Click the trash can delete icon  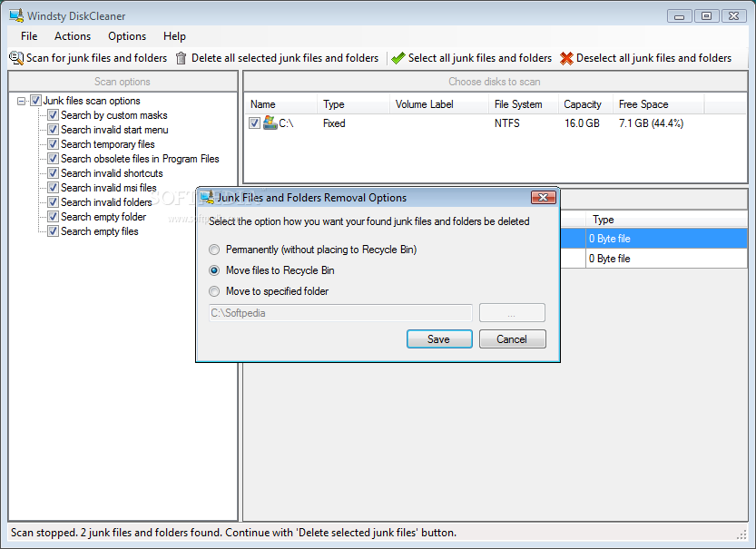pos(181,58)
